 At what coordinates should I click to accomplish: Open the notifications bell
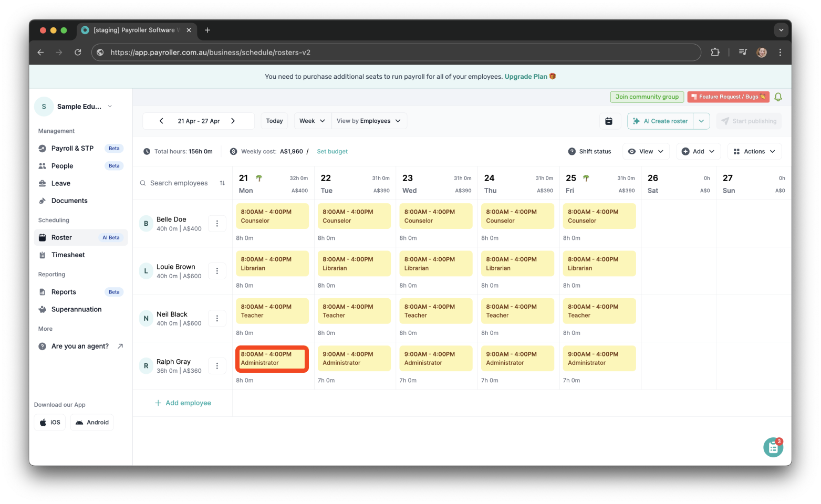pos(778,97)
